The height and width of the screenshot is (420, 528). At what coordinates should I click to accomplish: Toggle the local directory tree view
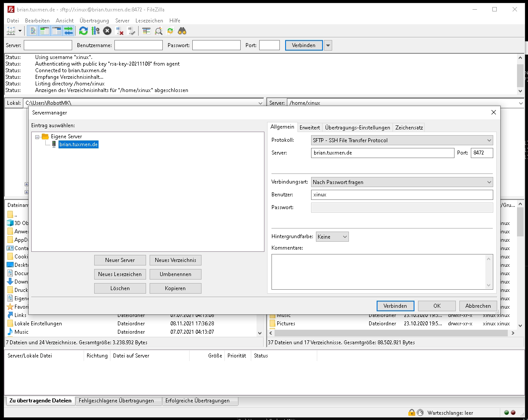tap(44, 31)
